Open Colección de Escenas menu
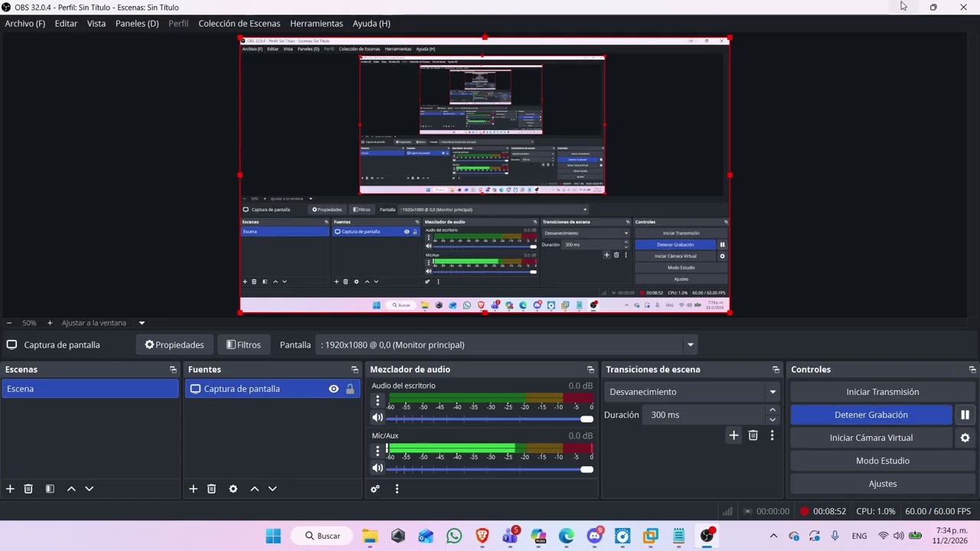This screenshot has height=551, width=980. coord(240,24)
